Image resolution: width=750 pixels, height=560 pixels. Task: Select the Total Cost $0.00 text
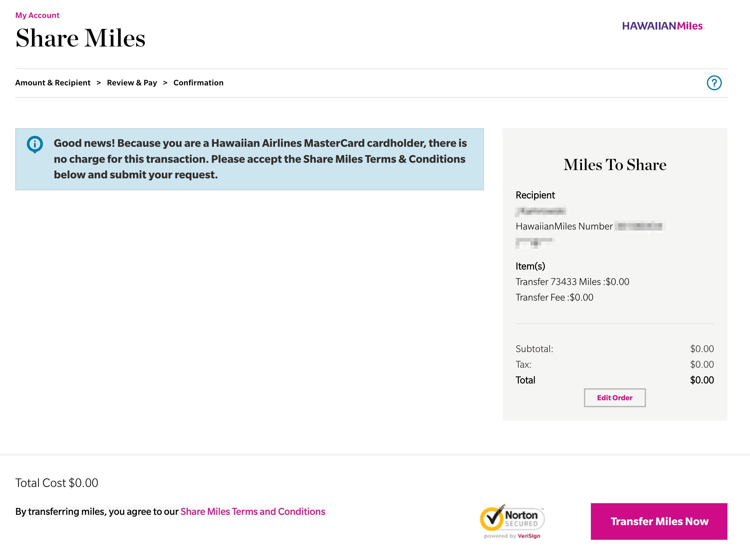pyautogui.click(x=56, y=483)
